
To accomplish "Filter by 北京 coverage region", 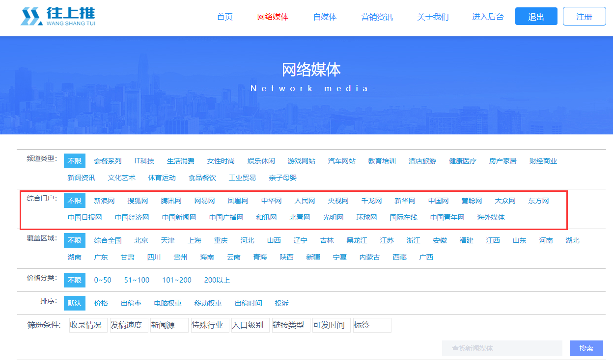I will 141,240.
